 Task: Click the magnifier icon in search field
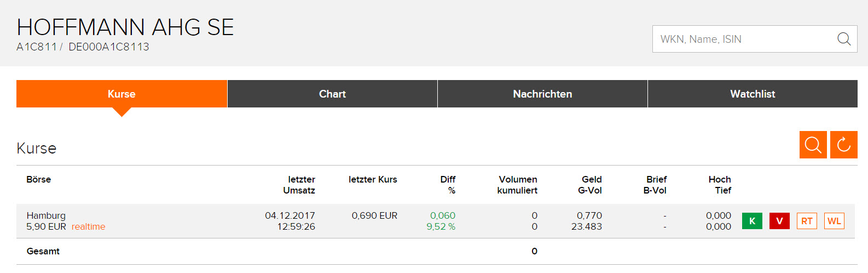click(844, 39)
